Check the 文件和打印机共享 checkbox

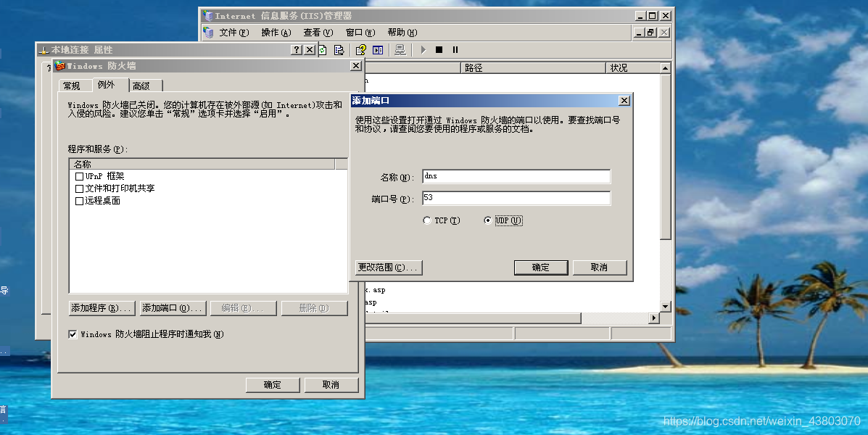(79, 188)
